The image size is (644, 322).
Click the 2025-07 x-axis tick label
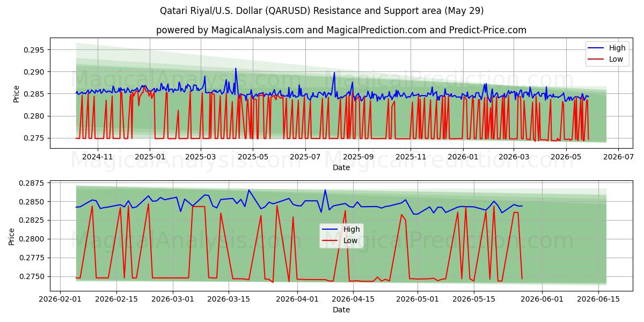[x=305, y=157]
